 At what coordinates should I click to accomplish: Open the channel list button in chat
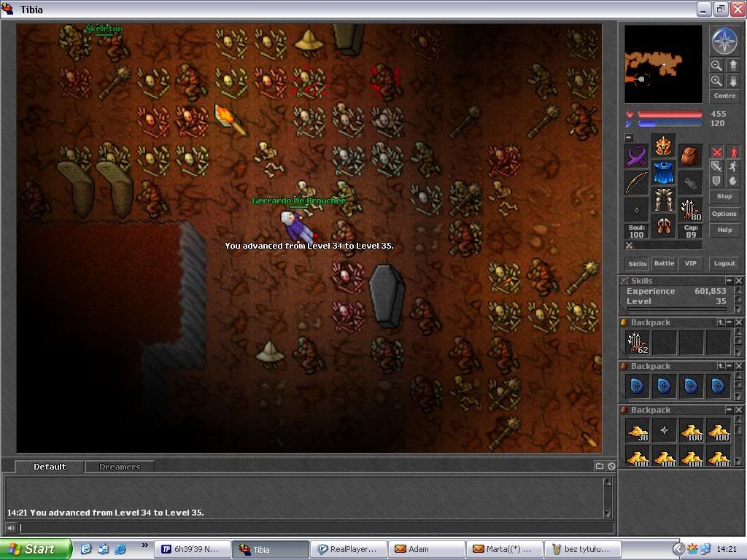coord(600,466)
